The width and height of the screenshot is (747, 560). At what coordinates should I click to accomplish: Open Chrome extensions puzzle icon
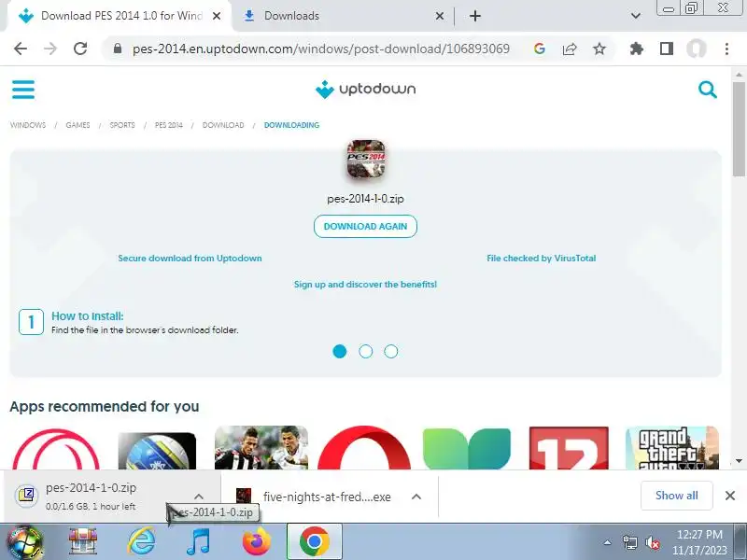click(x=637, y=49)
